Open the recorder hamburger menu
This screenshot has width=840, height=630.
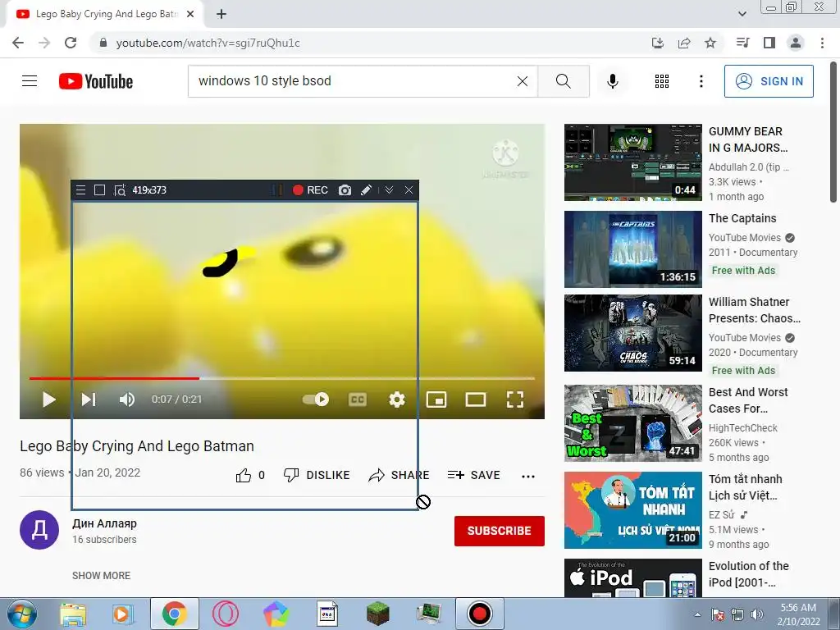(81, 189)
